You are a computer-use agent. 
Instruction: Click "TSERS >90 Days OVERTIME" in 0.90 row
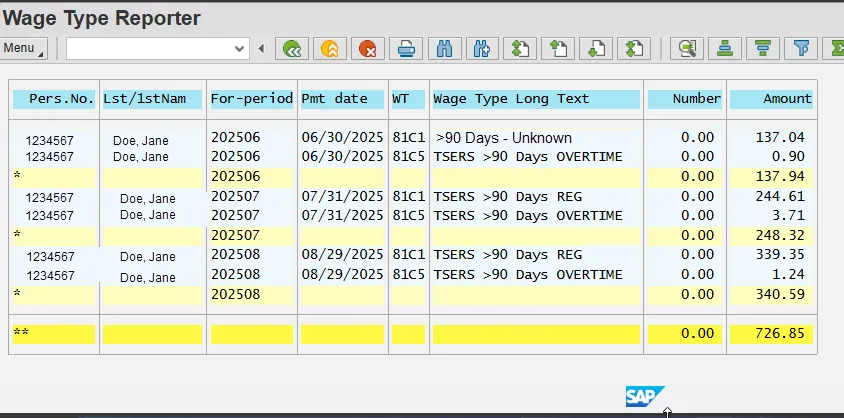[528, 157]
